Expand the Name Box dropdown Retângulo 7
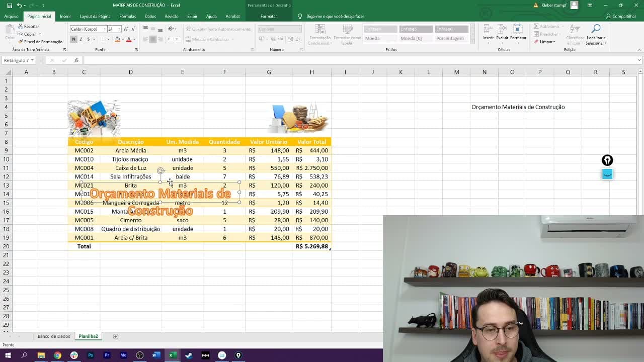 (x=32, y=60)
